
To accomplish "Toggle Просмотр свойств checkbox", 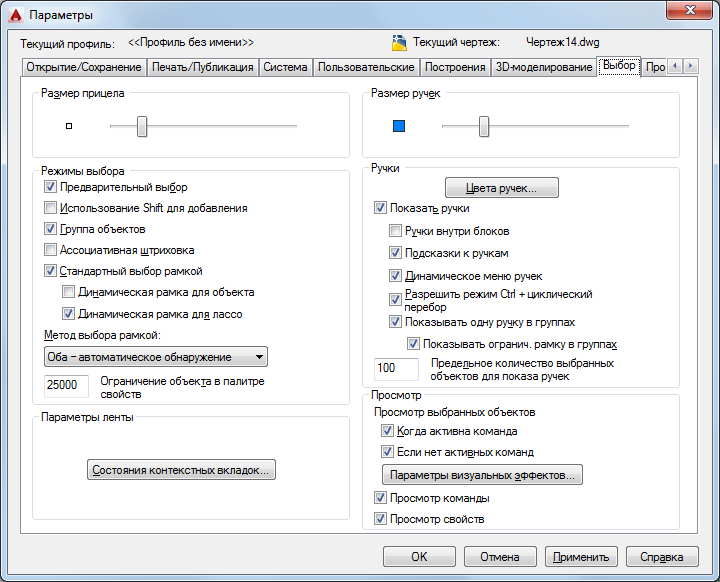I will [x=380, y=519].
